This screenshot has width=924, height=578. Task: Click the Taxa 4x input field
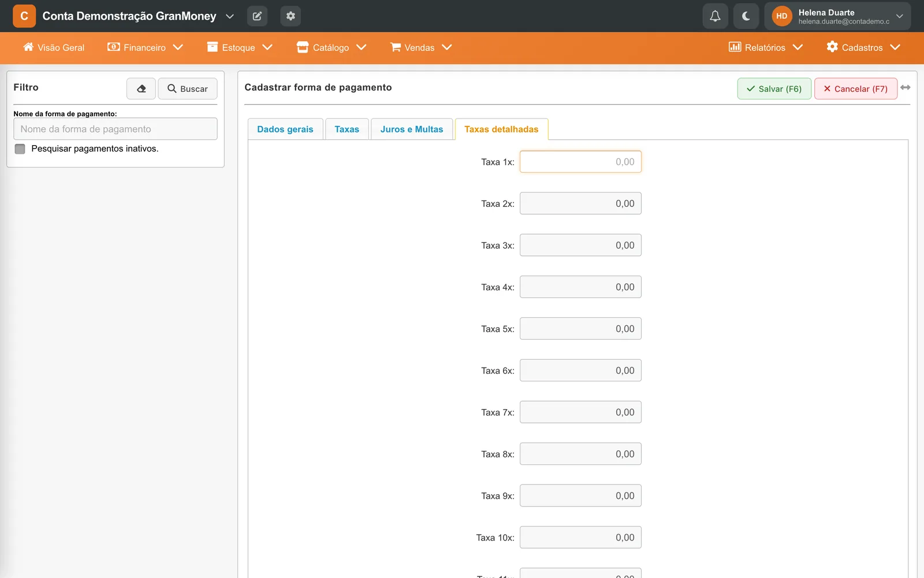(x=580, y=287)
